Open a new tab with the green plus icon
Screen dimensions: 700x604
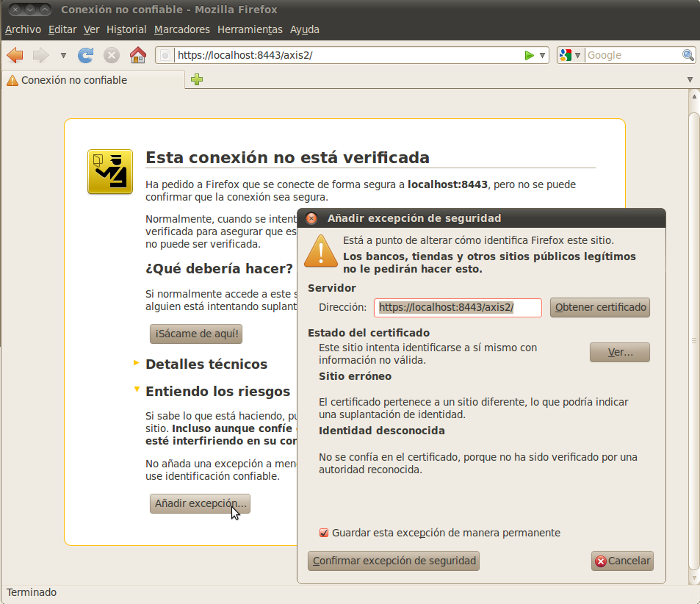[x=197, y=79]
